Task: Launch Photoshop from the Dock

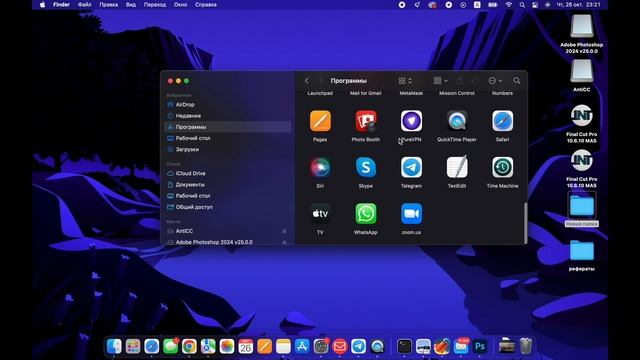Action: [x=480, y=347]
